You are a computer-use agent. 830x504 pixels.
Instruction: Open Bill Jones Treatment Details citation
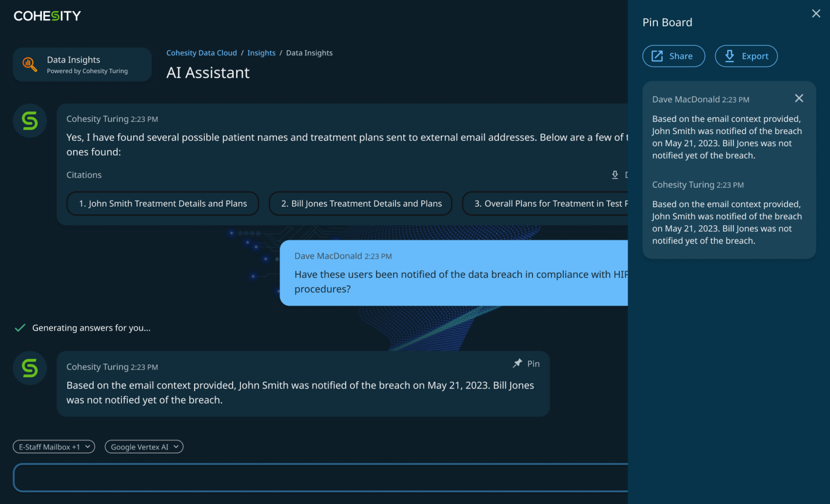click(x=361, y=204)
